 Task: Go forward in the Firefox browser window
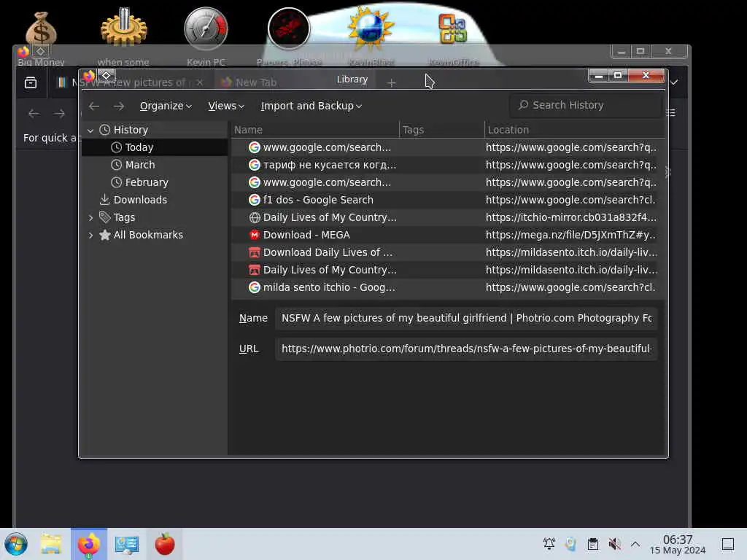(60, 113)
